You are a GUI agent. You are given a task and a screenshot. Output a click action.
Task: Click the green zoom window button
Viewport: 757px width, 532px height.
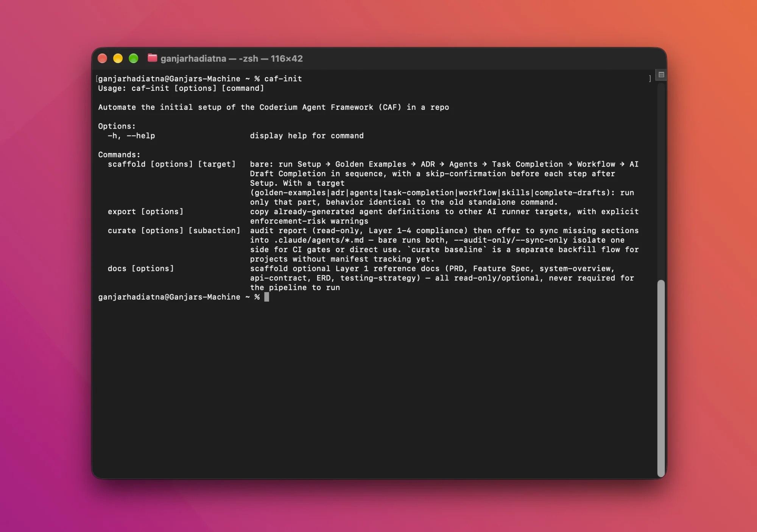[133, 58]
